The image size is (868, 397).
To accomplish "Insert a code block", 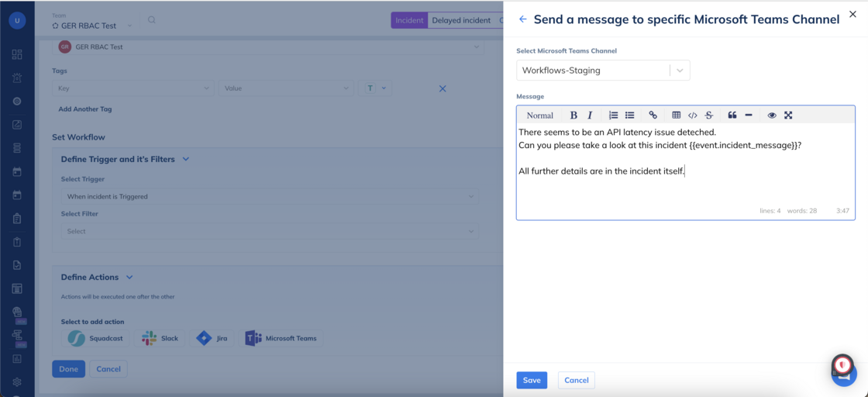I will (693, 116).
